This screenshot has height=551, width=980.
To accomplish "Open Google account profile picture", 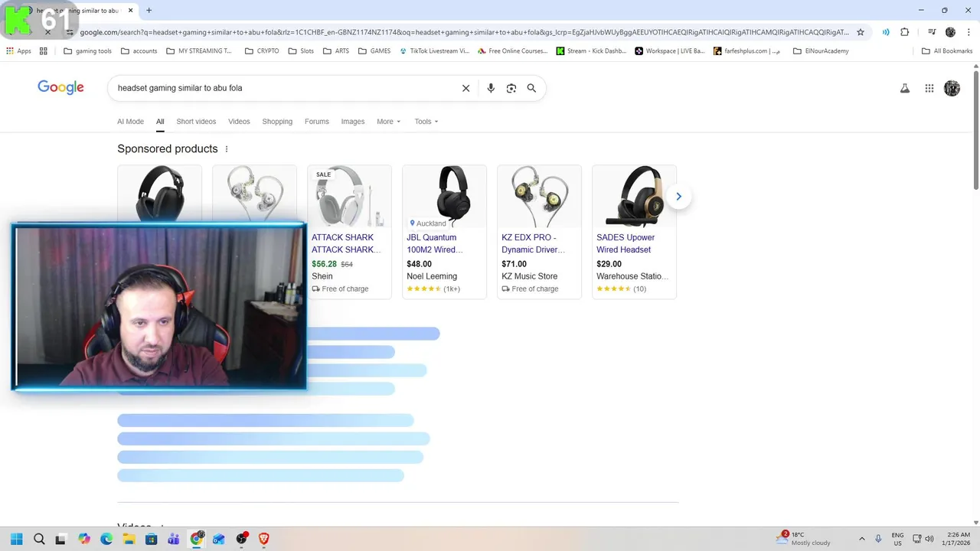I will pyautogui.click(x=952, y=88).
